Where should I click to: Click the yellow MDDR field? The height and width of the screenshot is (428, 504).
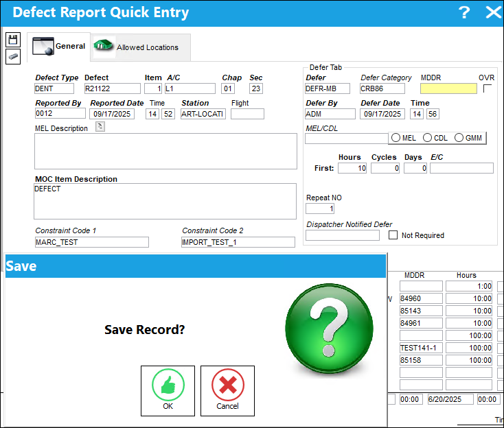[448, 88]
